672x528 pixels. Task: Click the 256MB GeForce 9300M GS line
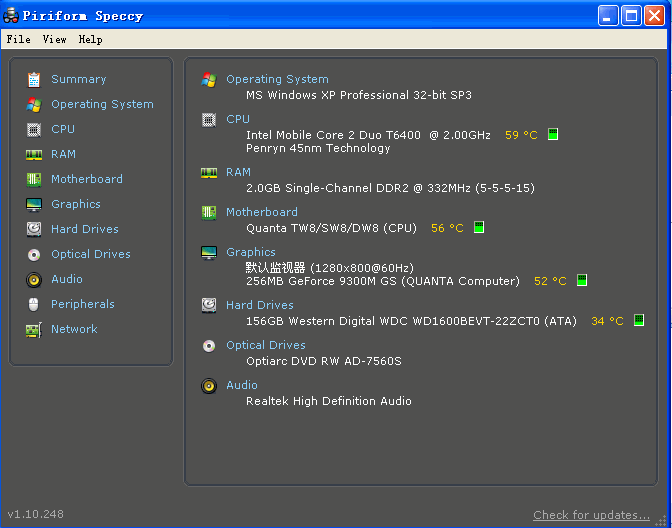[x=383, y=281]
